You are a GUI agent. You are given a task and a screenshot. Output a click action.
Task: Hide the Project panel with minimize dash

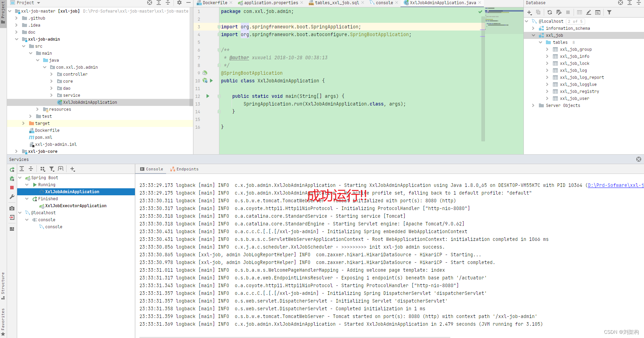click(x=189, y=3)
